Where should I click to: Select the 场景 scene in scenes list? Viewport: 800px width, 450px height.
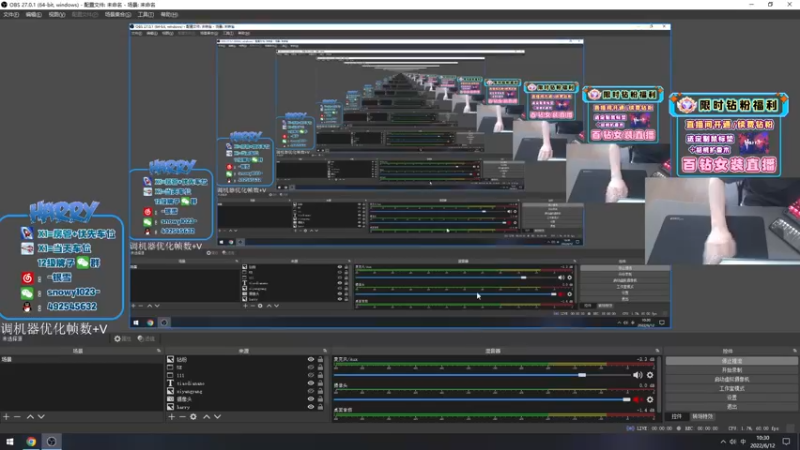pyautogui.click(x=82, y=360)
